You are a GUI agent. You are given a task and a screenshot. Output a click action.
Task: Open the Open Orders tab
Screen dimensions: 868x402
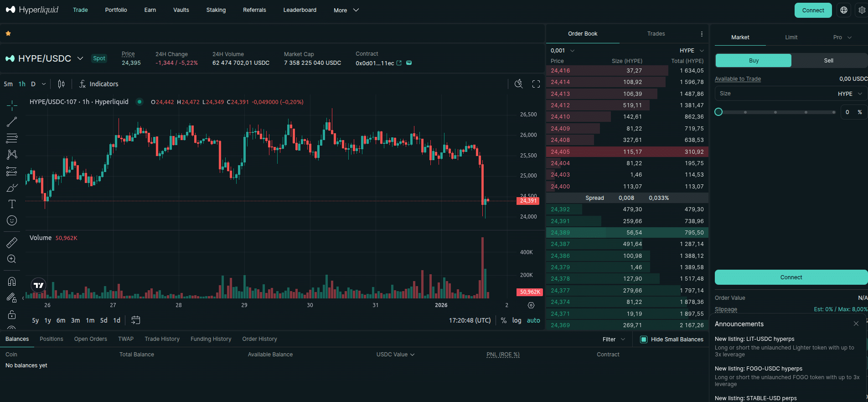pyautogui.click(x=90, y=339)
